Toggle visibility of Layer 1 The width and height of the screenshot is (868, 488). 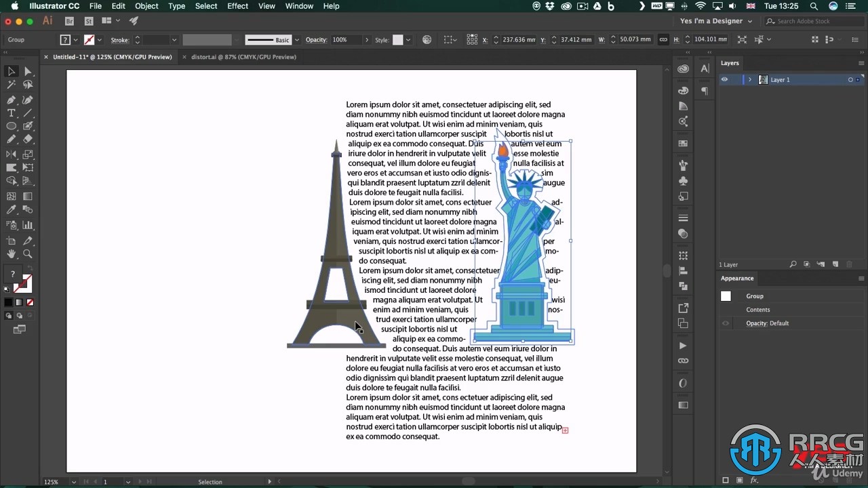point(724,79)
